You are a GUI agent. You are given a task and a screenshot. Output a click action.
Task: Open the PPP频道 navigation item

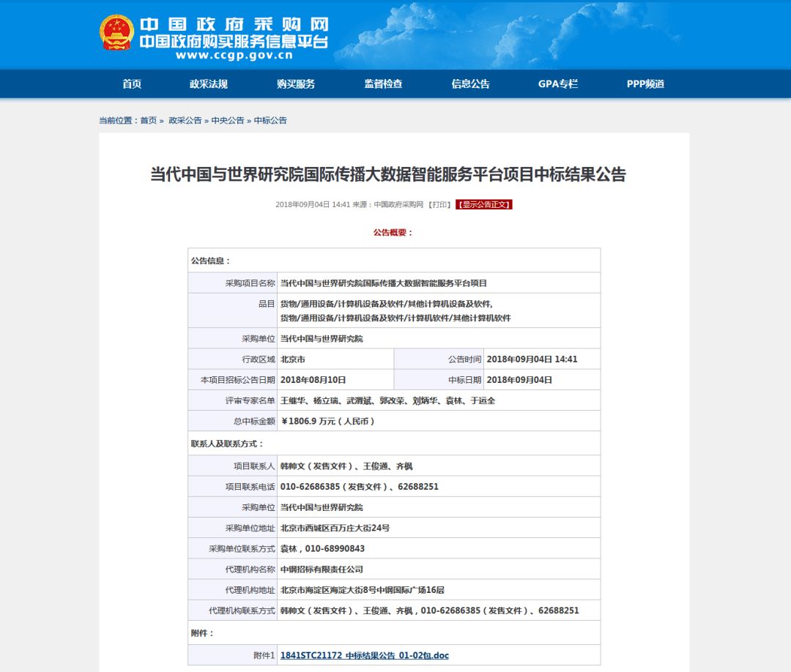(645, 84)
